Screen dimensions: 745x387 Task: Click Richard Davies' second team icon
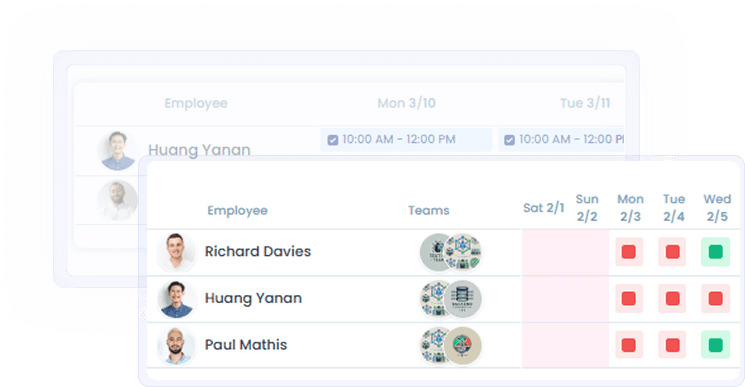coord(463,252)
